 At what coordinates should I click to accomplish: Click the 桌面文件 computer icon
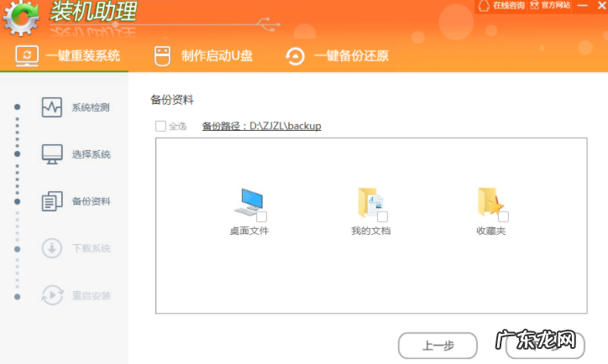click(249, 201)
